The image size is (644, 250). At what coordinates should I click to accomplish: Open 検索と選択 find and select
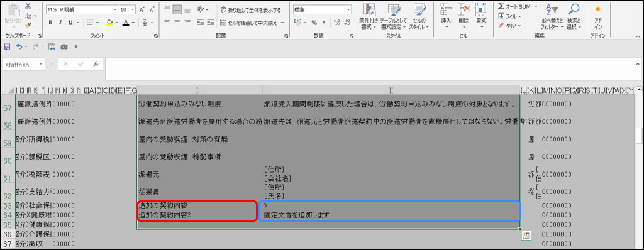coord(574,16)
